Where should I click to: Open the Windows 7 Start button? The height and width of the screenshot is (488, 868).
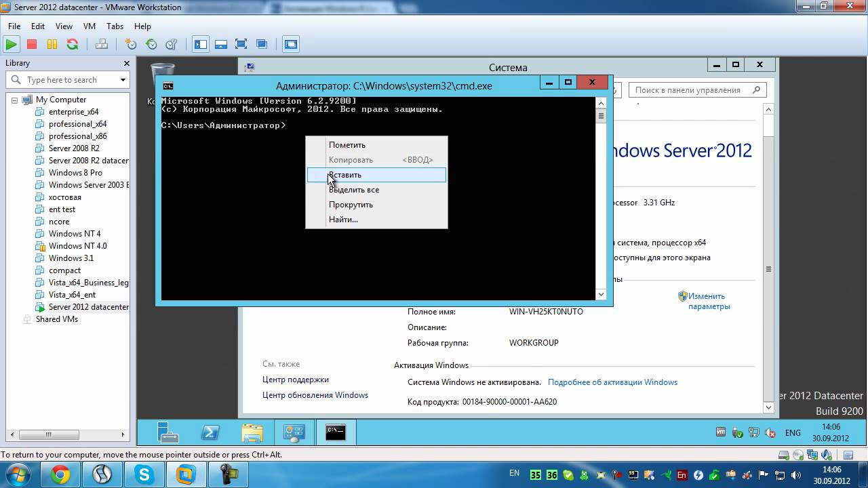(16, 474)
